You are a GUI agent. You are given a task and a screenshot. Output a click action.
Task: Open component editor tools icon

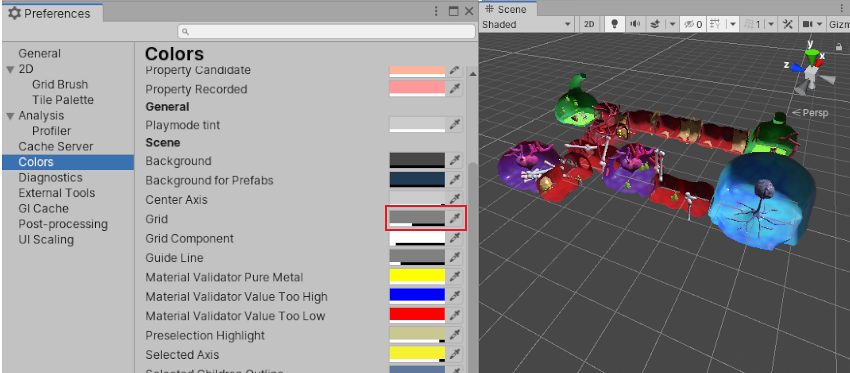click(x=787, y=24)
